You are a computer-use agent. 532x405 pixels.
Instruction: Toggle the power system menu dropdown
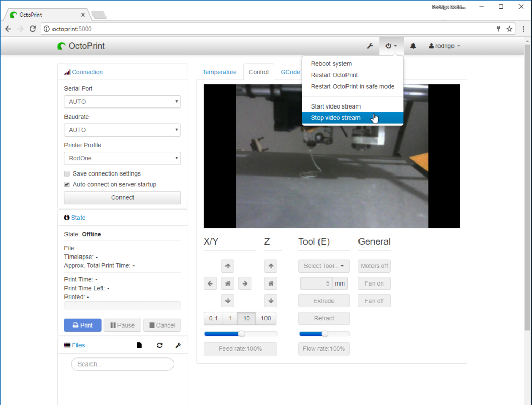coord(391,46)
